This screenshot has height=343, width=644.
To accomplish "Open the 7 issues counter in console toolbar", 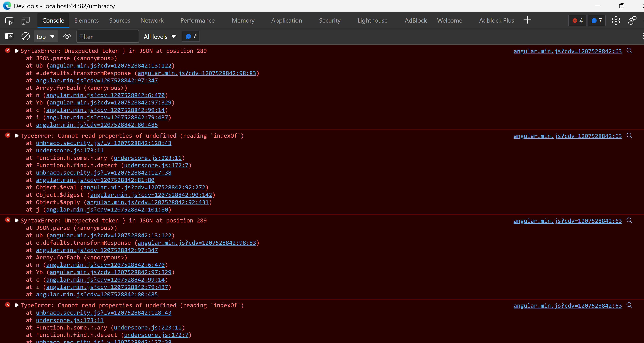I will click(x=191, y=36).
